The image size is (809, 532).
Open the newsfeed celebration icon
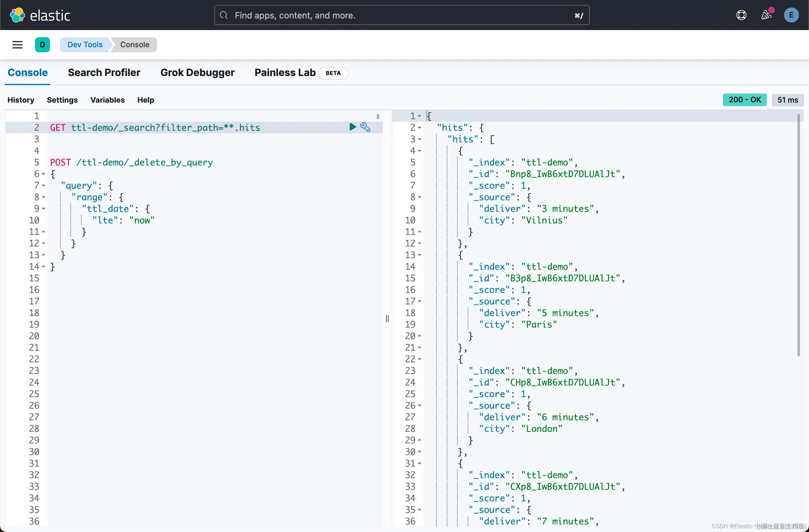coord(766,15)
